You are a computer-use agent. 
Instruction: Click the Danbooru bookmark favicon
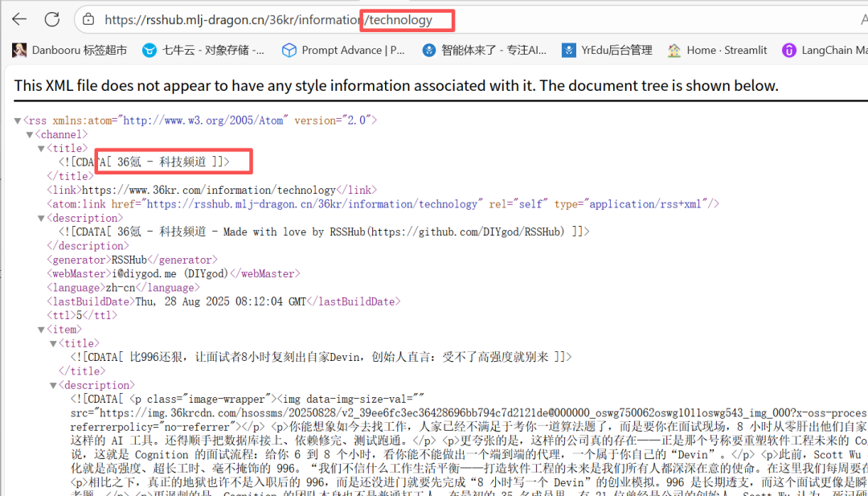tap(19, 51)
